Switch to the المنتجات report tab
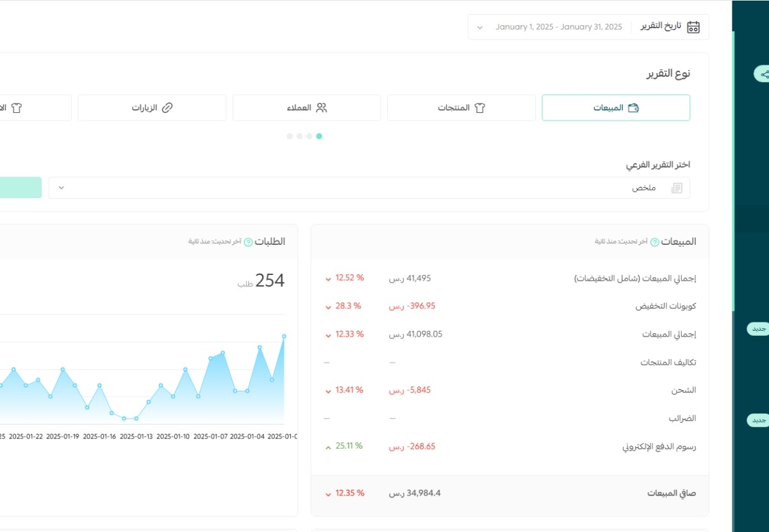 pos(461,107)
